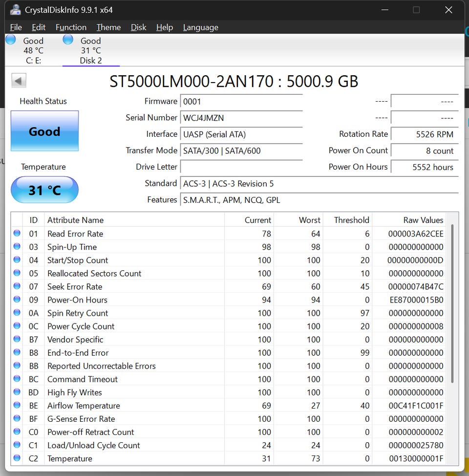Screen dimensions: 469x476
Task: Click status icon for Seek Error Rate
Action: point(17,286)
